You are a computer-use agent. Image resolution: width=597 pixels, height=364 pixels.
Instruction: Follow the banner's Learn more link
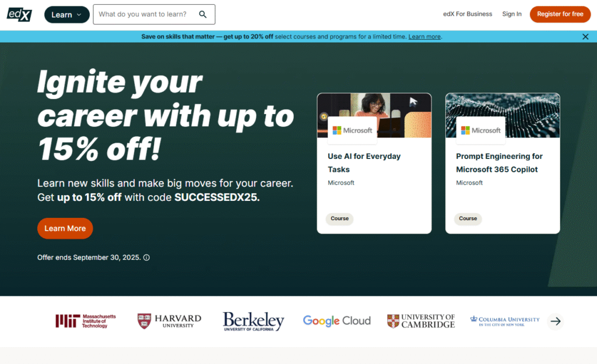[424, 37]
